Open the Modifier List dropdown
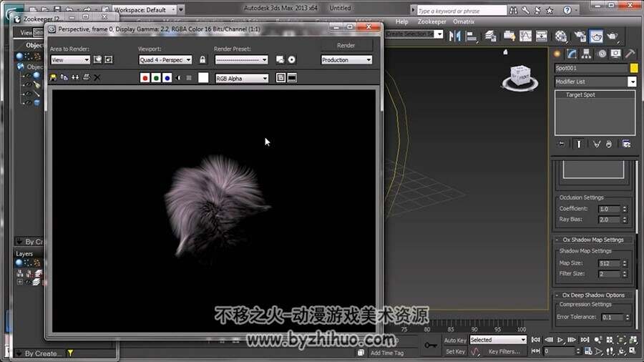Viewport: 644px width, 362px height. (x=595, y=82)
